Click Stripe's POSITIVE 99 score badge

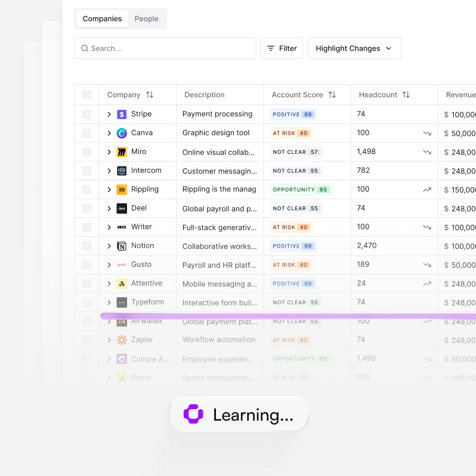click(x=293, y=115)
